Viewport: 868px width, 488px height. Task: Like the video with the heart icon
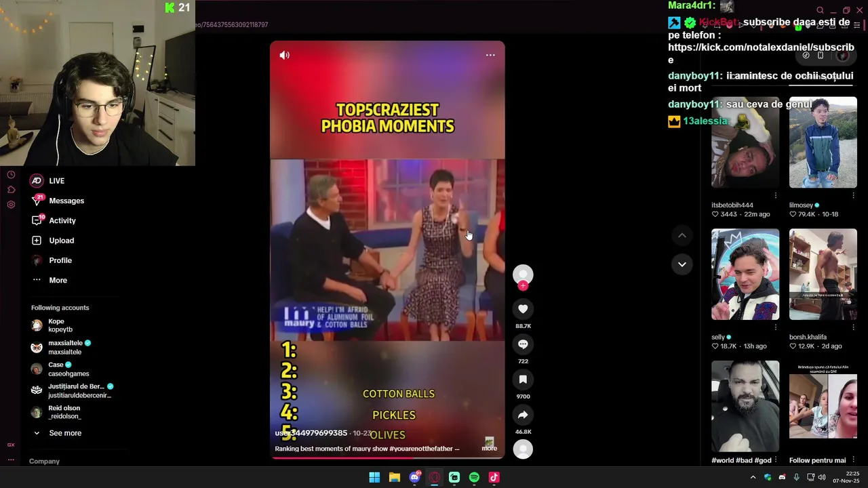click(x=523, y=309)
